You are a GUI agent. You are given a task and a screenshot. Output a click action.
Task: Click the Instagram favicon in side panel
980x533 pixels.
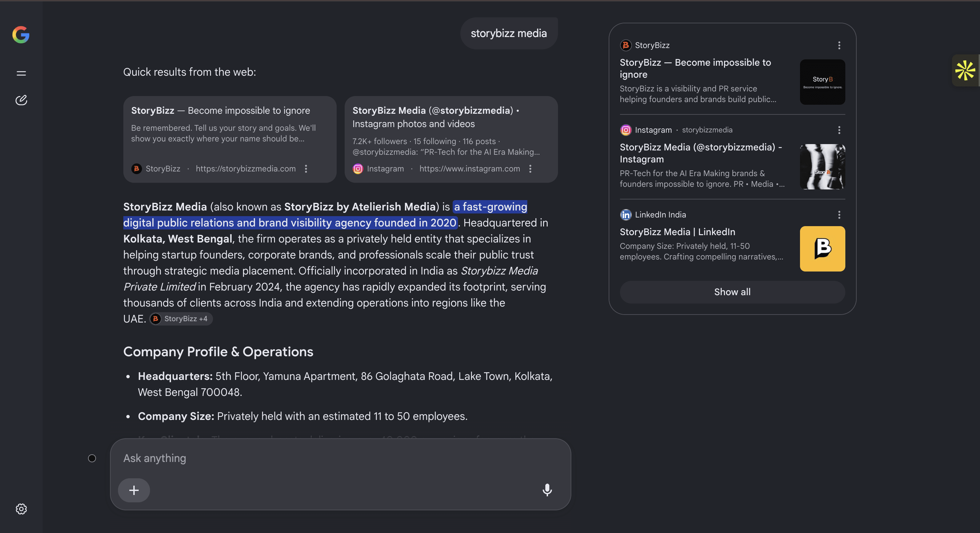click(x=625, y=130)
